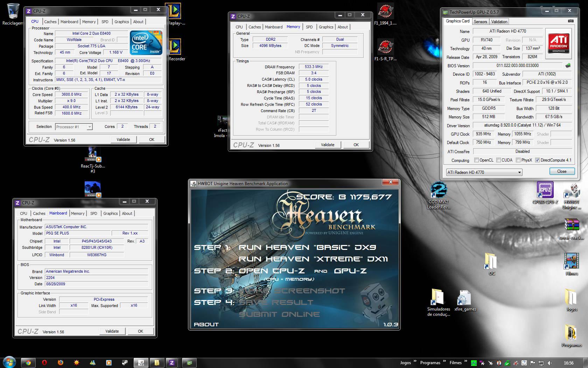Open About tab in the CPU-Z processor window
Image resolution: width=588 pixels, height=368 pixels.
[138, 22]
